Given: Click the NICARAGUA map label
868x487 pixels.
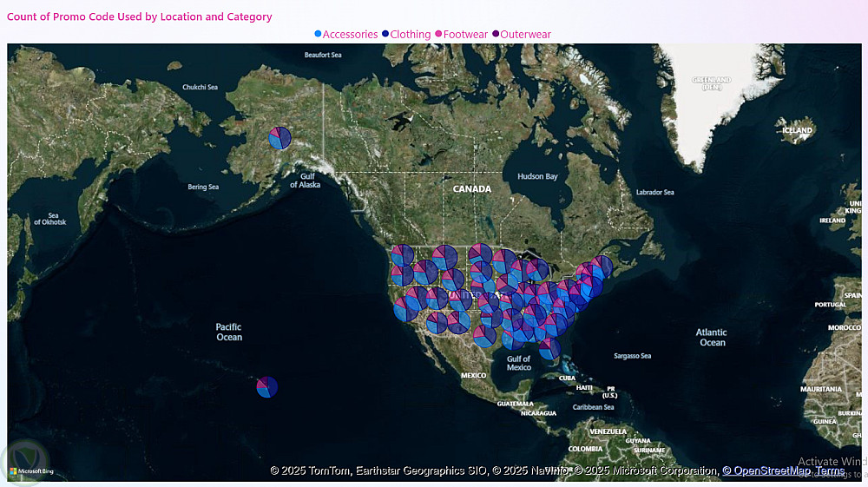Looking at the screenshot, I should 538,413.
